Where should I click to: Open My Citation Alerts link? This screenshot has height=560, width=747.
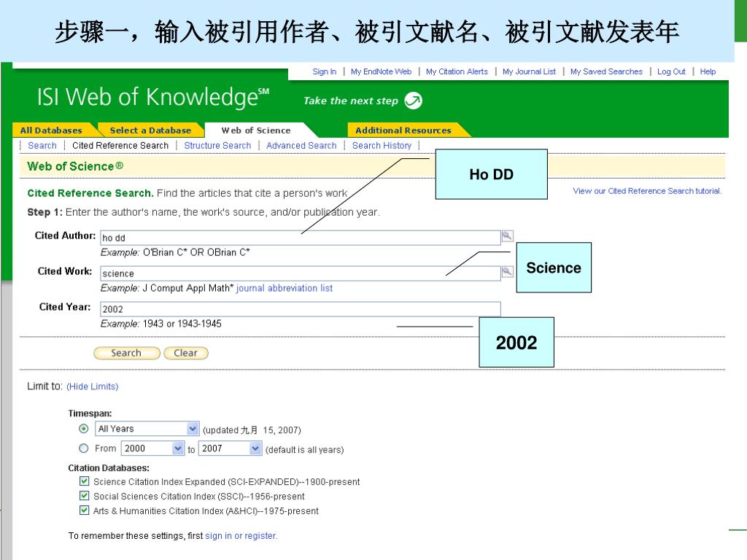coord(457,71)
